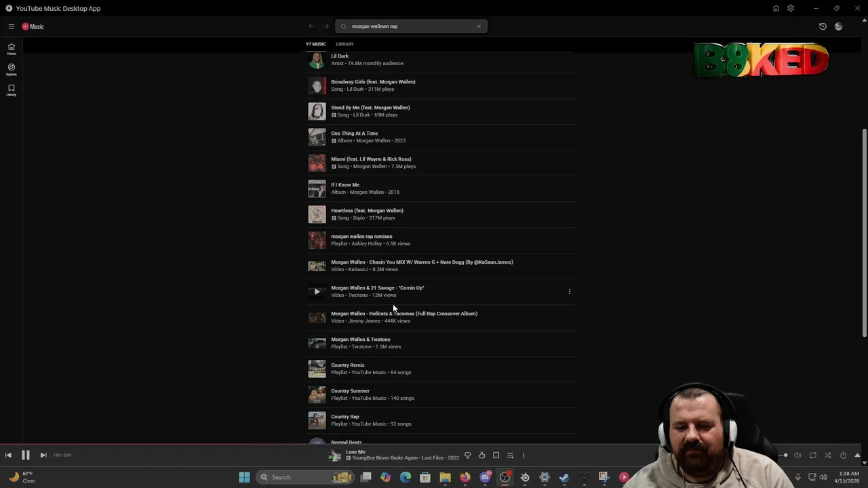The width and height of the screenshot is (868, 488).
Task: Open the "Country Remix" playlist
Action: [x=443, y=369]
